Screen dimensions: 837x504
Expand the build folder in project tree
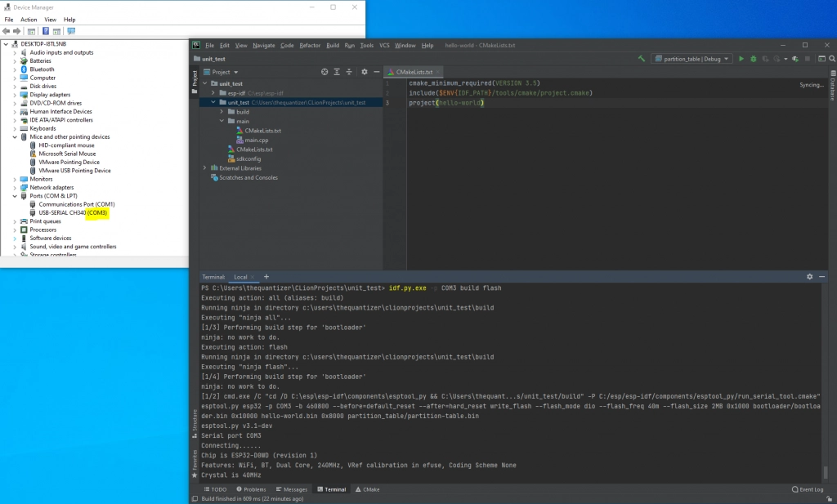point(222,111)
